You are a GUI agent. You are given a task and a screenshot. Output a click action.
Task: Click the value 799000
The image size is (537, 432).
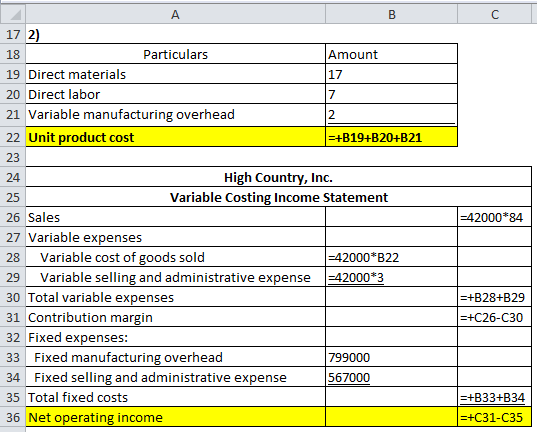tap(391, 357)
